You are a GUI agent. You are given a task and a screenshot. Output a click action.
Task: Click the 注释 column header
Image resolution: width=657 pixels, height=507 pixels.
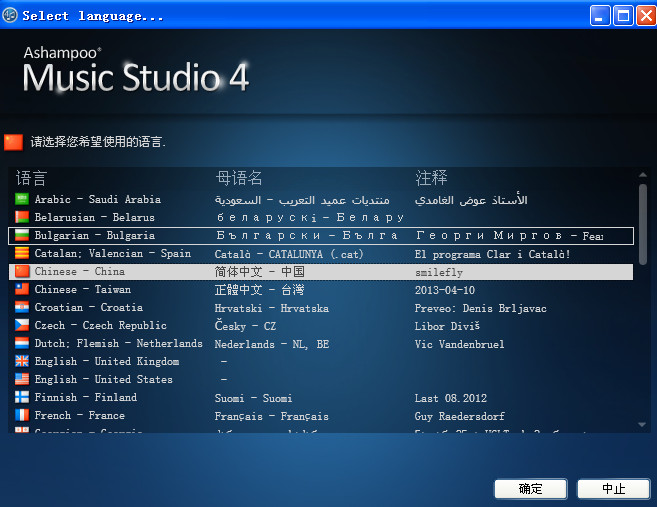point(431,178)
